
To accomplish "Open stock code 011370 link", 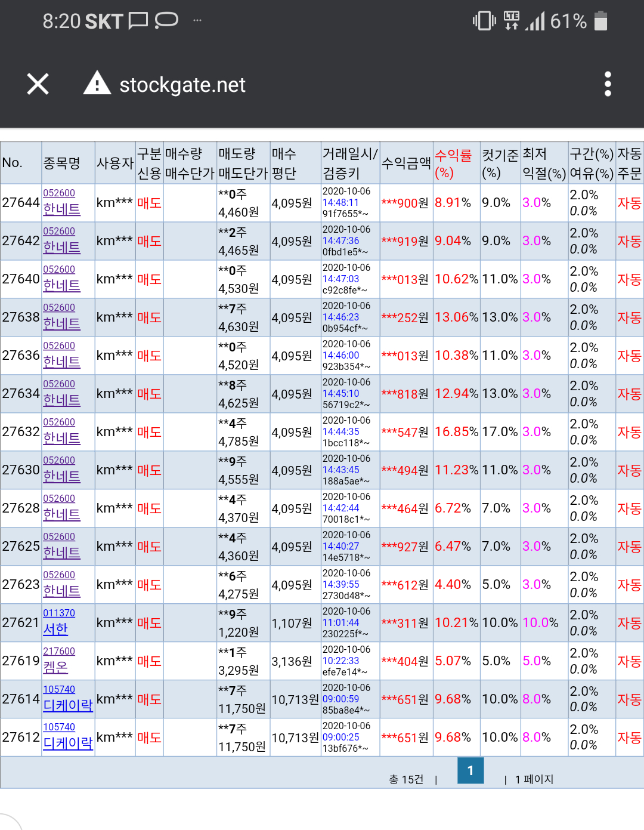I will pos(59,613).
